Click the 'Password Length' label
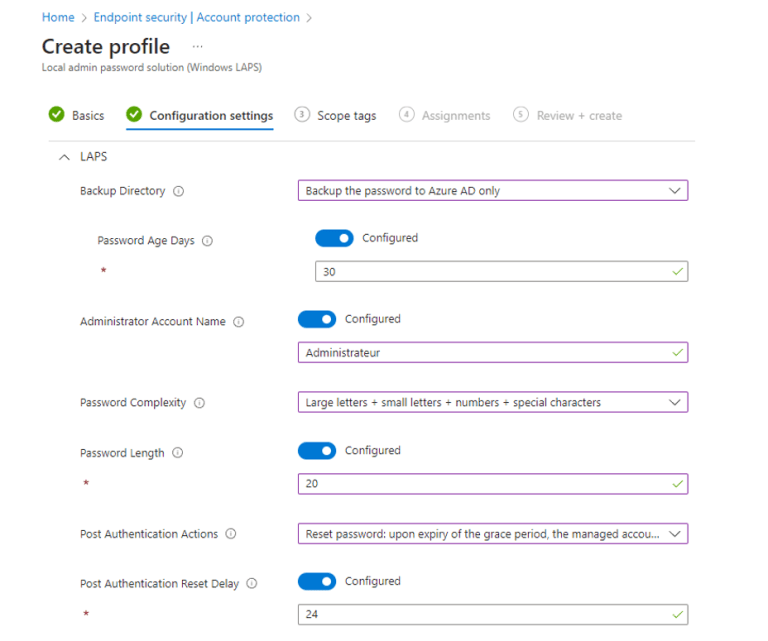The width and height of the screenshot is (768, 641). [x=122, y=453]
